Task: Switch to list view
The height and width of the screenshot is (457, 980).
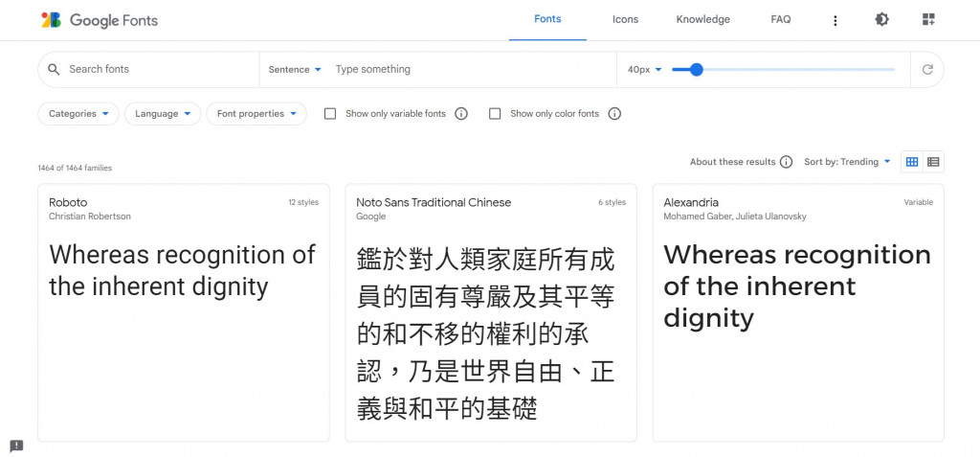Action: click(933, 162)
